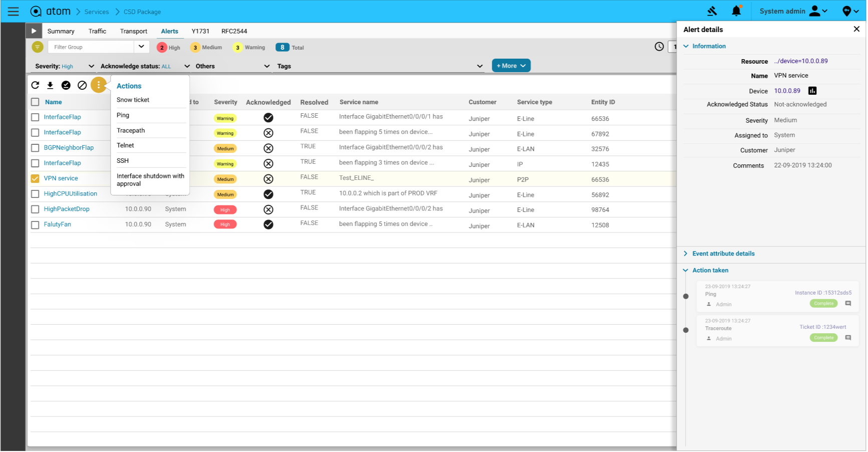This screenshot has height=452, width=868.
Task: Open comment icon on Traceroute action
Action: tap(848, 338)
